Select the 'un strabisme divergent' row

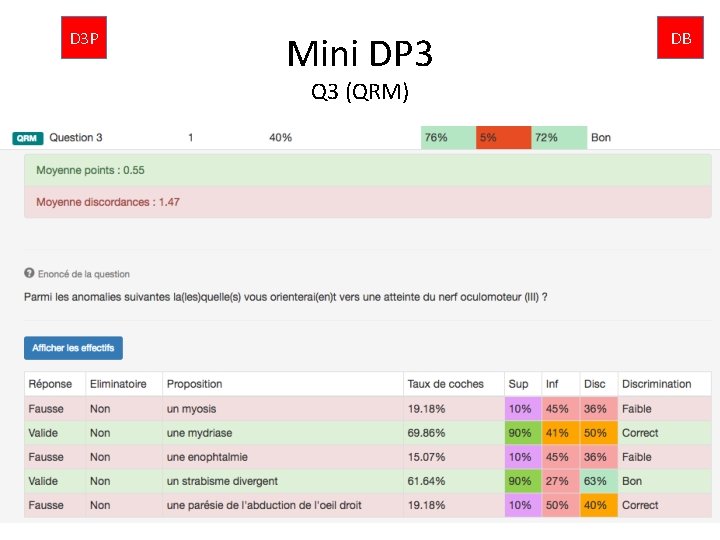click(368, 481)
